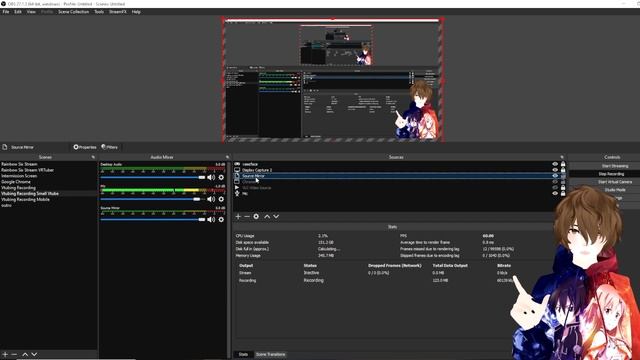Click Start Streaming button

pos(615,166)
